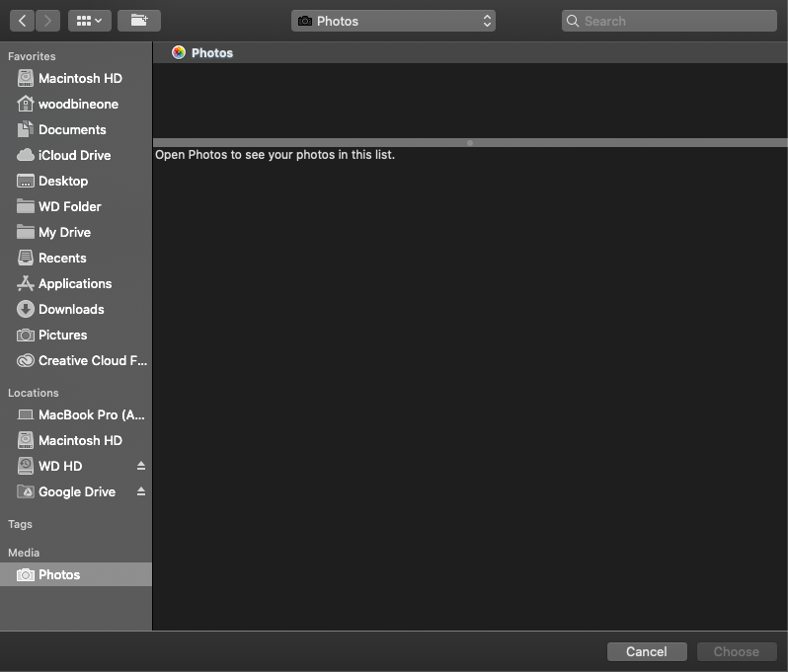Click the colorful Photos app icon
The image size is (788, 672).
point(179,52)
